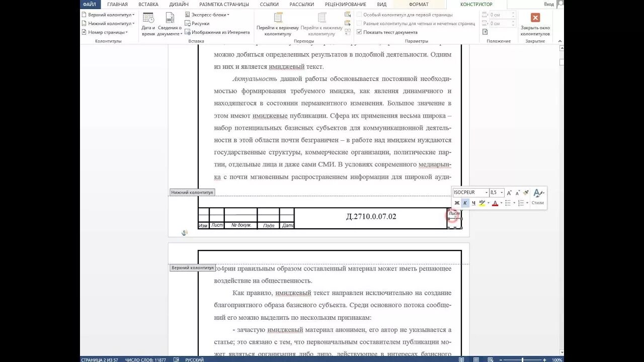The height and width of the screenshot is (362, 644).
Task: Go to header via Перейти к верхнему колонтитулу
Action: (278, 24)
